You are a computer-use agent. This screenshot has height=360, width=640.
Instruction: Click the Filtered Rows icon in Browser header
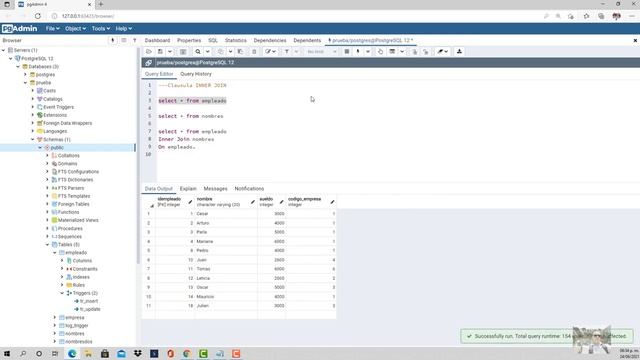[134, 40]
